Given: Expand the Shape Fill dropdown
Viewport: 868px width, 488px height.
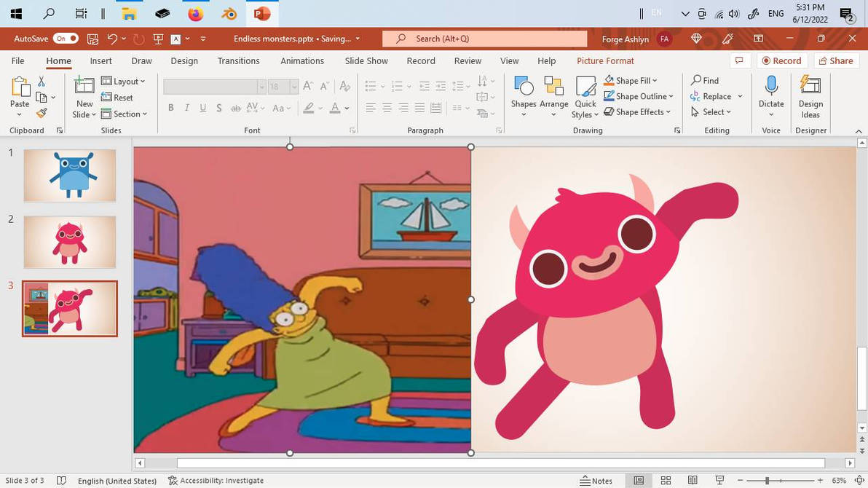Looking at the screenshot, I should click(x=631, y=80).
